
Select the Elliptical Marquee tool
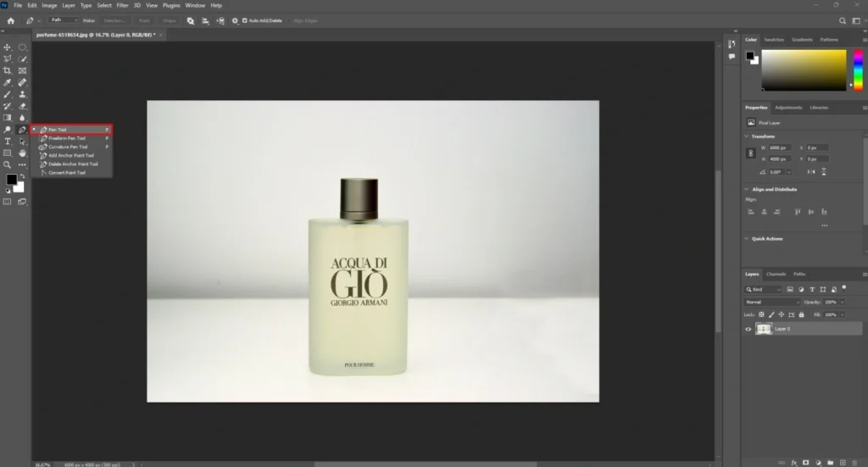[x=22, y=47]
